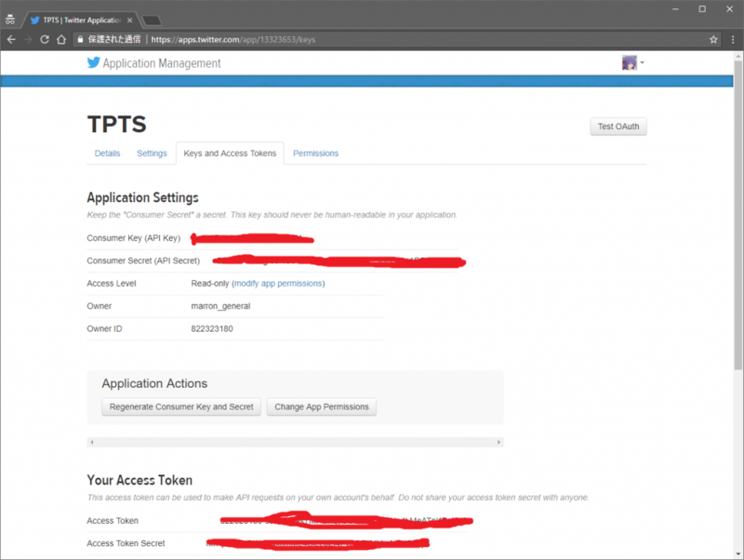Image resolution: width=744 pixels, height=560 pixels.
Task: Switch to the Details tab
Action: point(107,153)
